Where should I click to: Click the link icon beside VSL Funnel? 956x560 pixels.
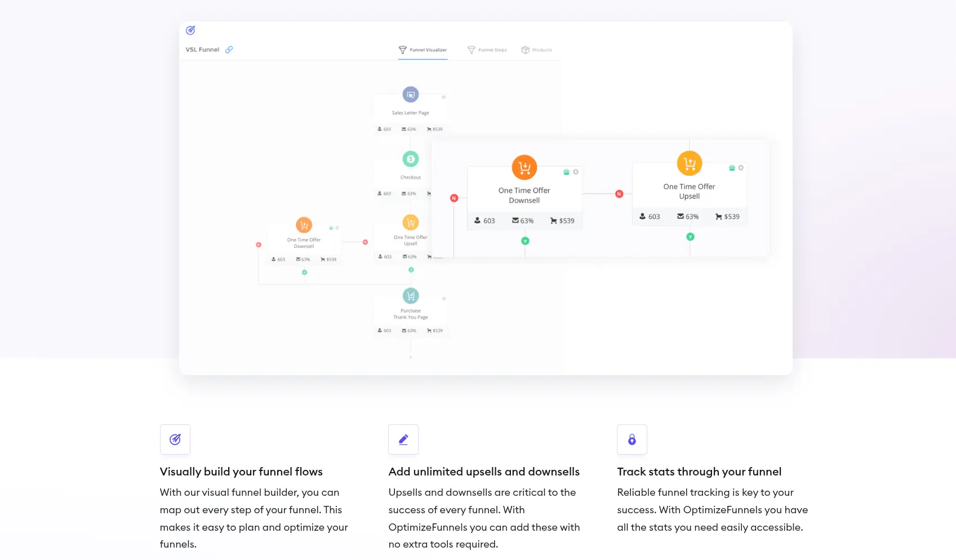click(229, 50)
